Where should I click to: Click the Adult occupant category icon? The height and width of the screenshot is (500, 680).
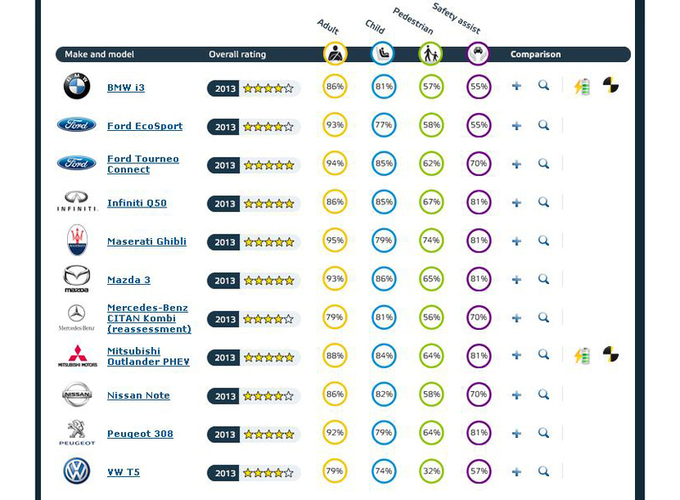click(334, 54)
